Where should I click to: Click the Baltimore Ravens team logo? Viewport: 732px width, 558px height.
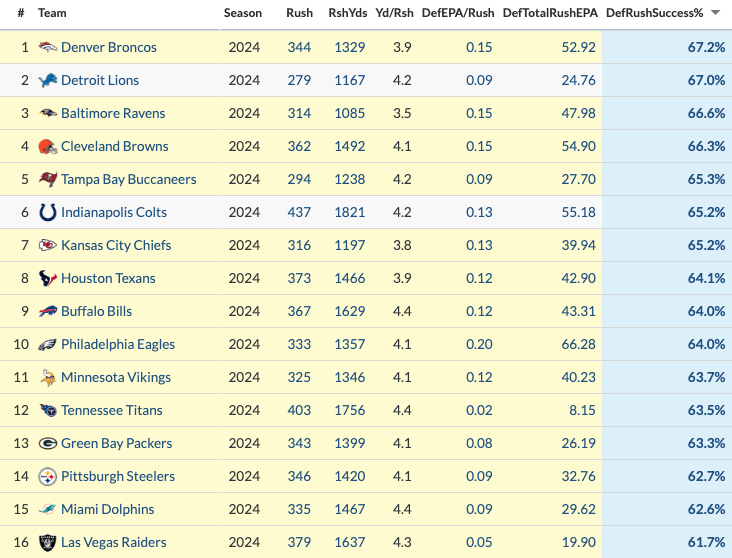point(48,113)
